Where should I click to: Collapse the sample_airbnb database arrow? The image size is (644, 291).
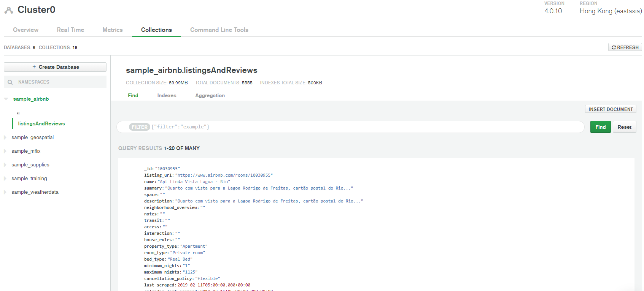[6, 99]
